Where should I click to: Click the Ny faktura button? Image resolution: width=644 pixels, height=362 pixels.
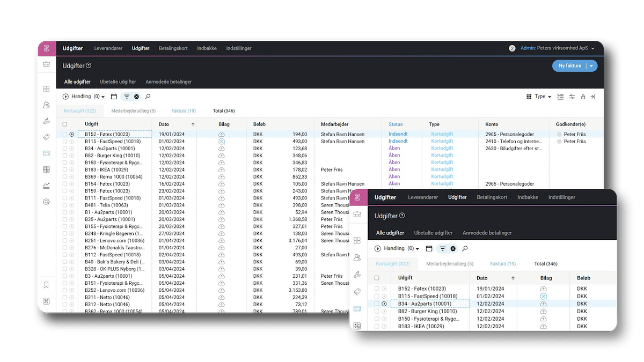point(569,66)
